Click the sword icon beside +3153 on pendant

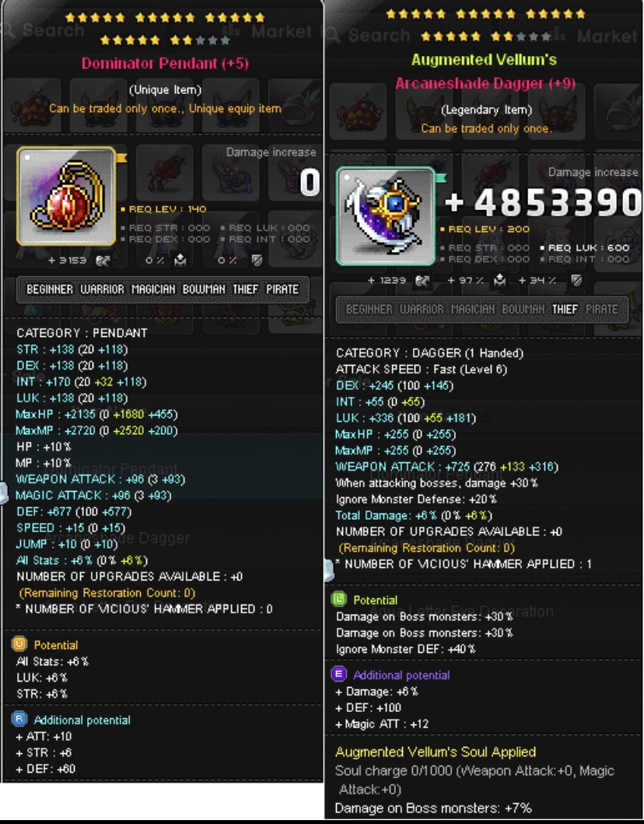coord(103,261)
